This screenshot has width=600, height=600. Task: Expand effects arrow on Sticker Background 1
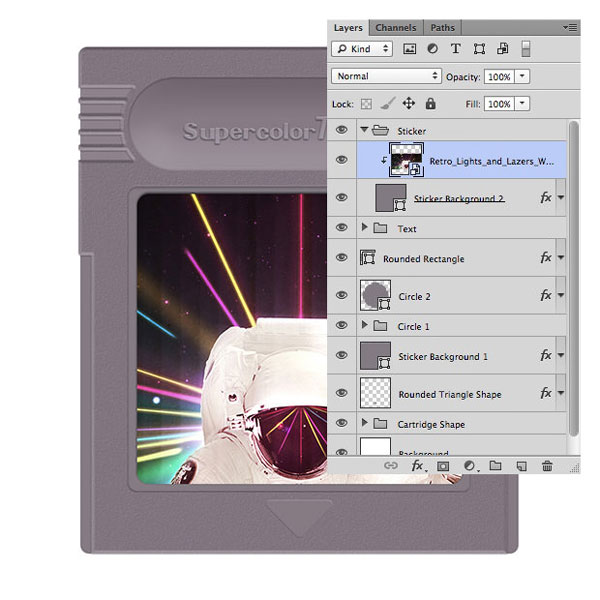click(x=561, y=355)
